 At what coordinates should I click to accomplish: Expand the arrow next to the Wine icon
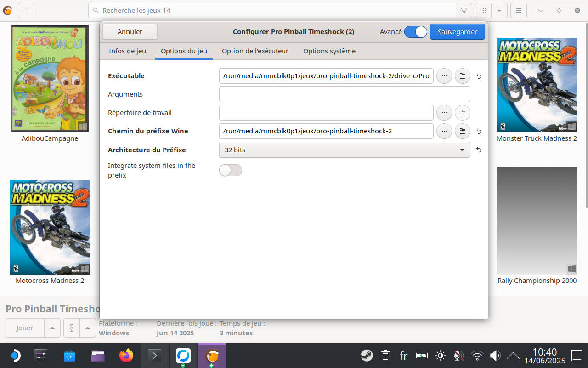coord(88,328)
